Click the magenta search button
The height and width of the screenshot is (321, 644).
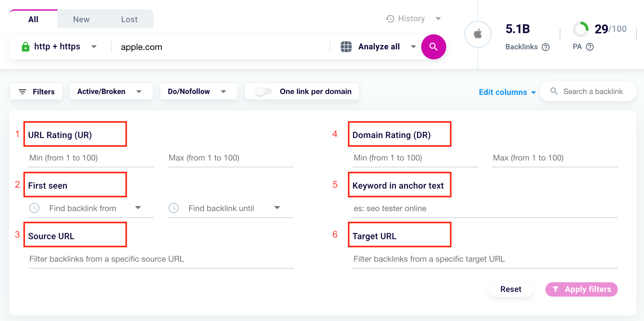(433, 47)
